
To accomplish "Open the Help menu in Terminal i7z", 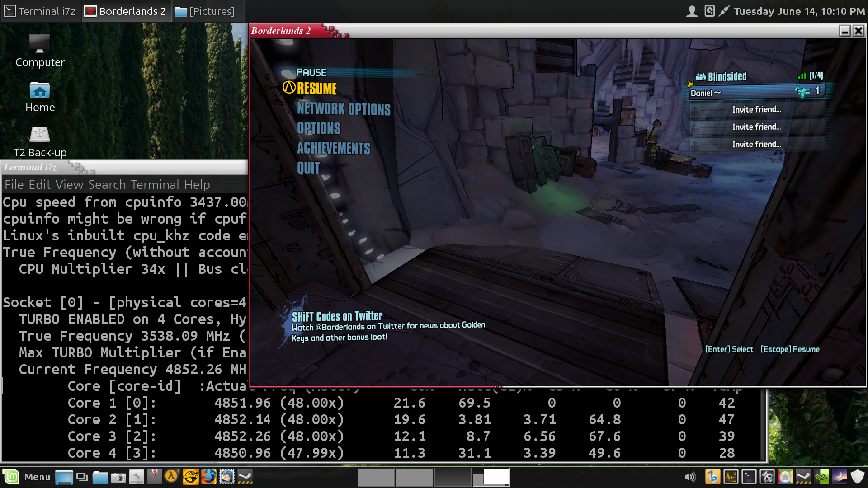I will (197, 185).
